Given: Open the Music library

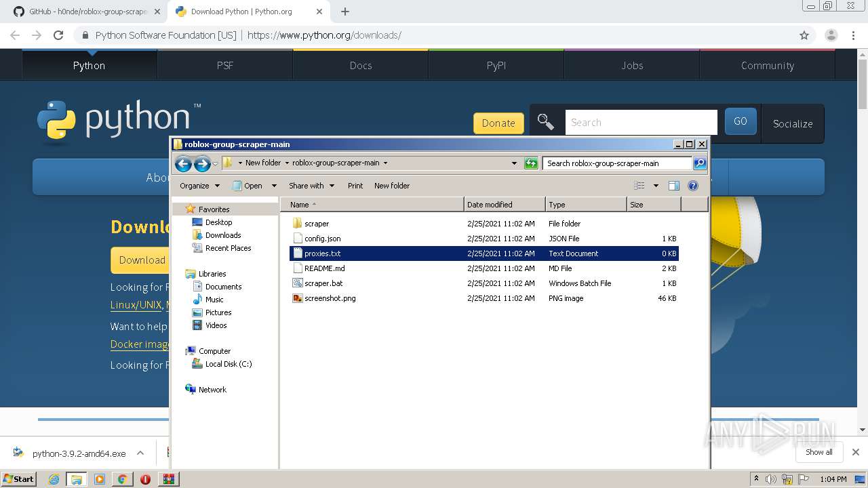Looking at the screenshot, I should [214, 300].
